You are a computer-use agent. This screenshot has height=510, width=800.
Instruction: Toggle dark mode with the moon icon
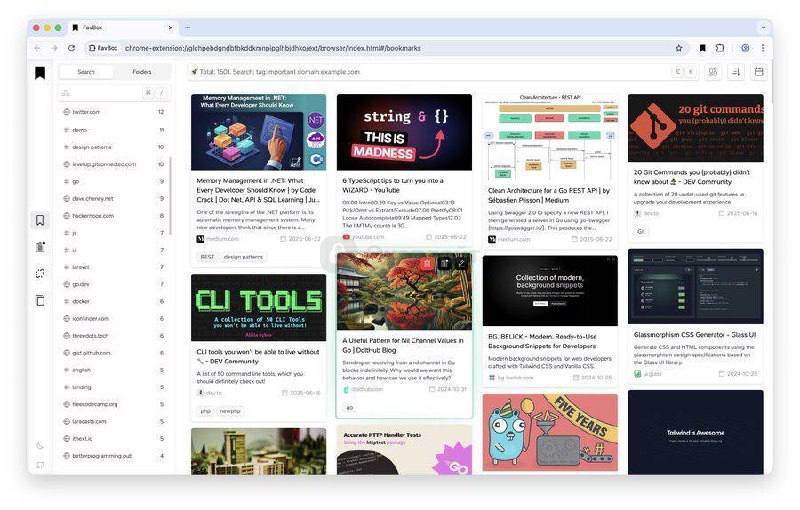click(40, 445)
